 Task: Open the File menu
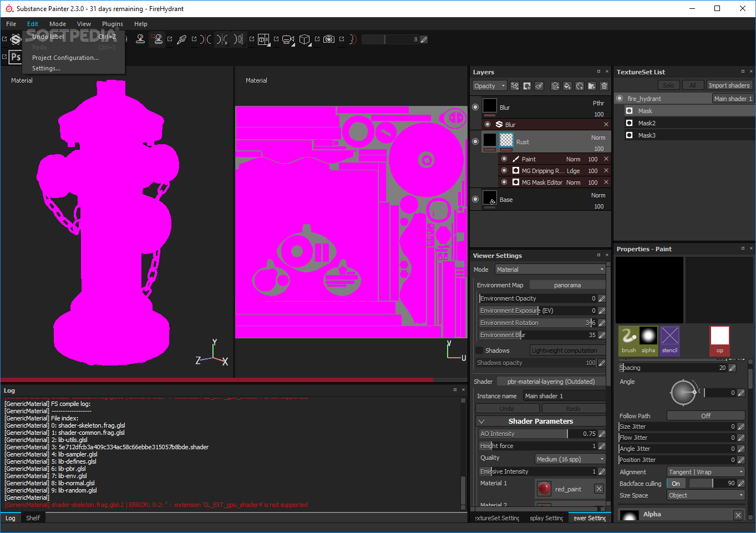click(11, 24)
